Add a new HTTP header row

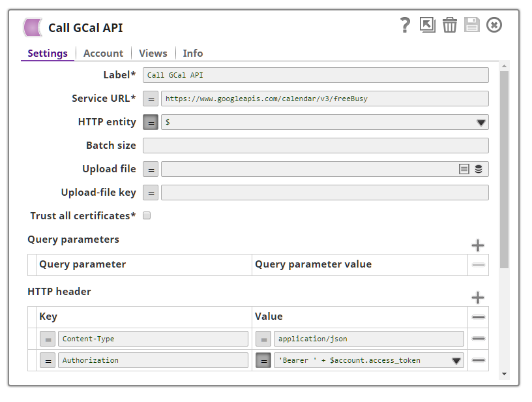[478, 298]
